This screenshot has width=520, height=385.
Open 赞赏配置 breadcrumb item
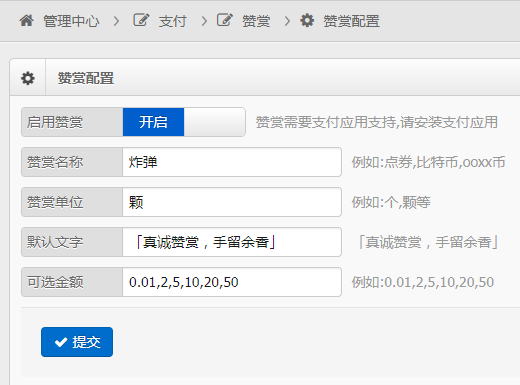[x=351, y=21]
